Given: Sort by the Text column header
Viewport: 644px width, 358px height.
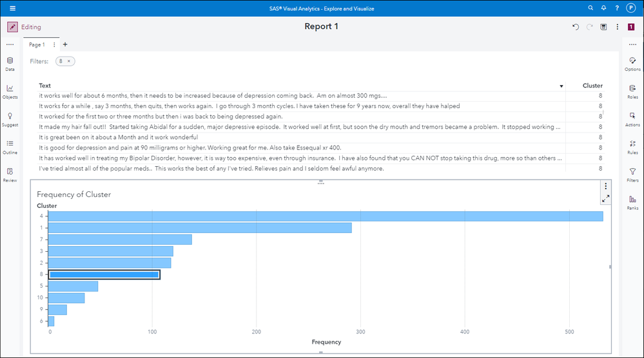Looking at the screenshot, I should [x=44, y=86].
